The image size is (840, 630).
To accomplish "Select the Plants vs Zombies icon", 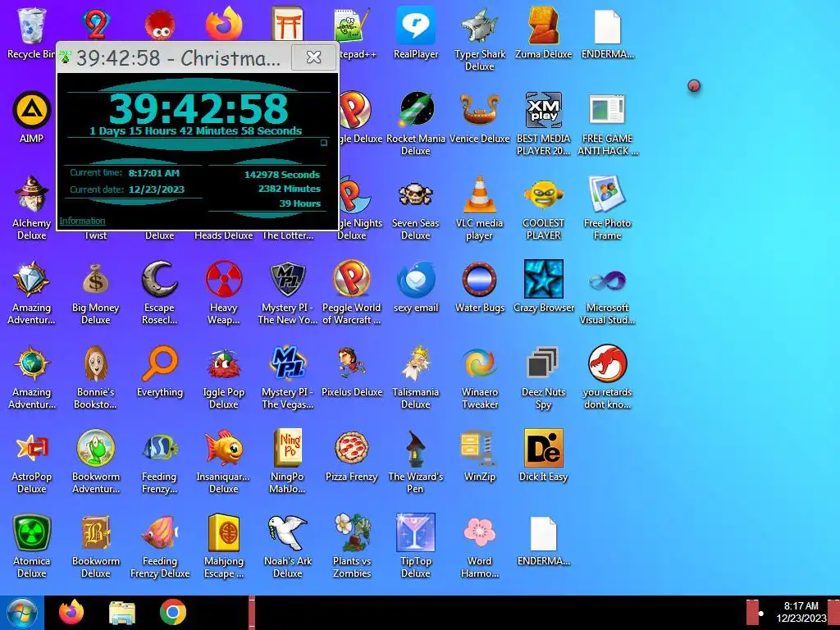I will 351,532.
